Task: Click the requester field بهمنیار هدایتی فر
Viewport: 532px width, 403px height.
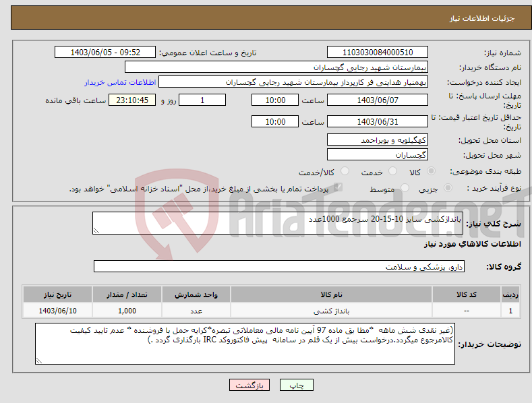Action: click(293, 82)
